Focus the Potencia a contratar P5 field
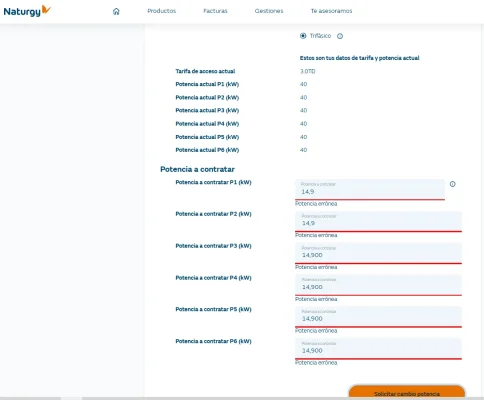Screen dimensions: 484x400 click(x=378, y=317)
